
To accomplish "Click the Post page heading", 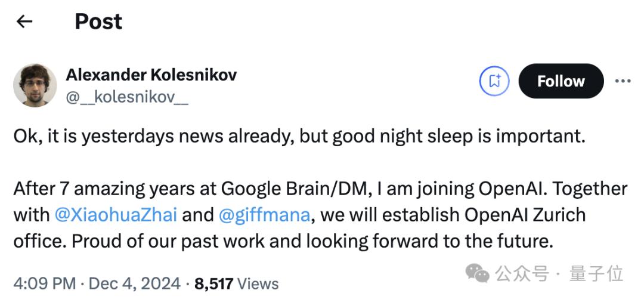I will point(98,21).
